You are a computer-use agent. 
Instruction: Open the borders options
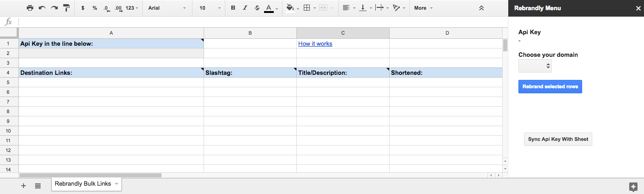pos(309,8)
